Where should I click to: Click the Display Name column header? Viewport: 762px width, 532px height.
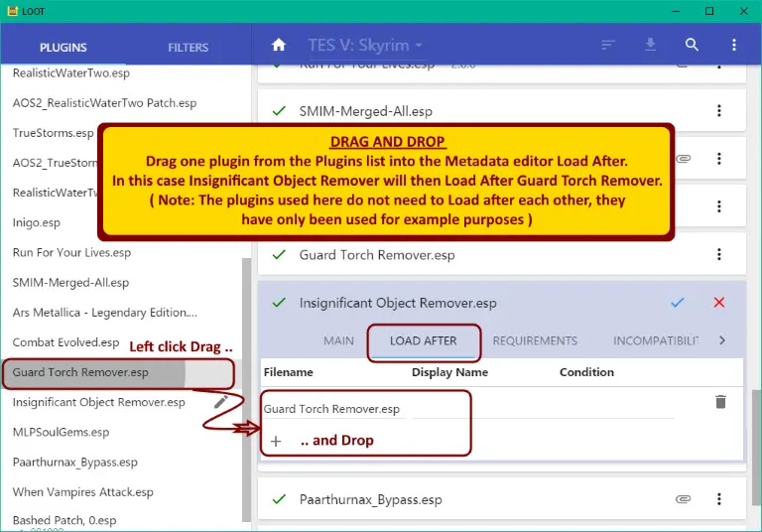449,372
